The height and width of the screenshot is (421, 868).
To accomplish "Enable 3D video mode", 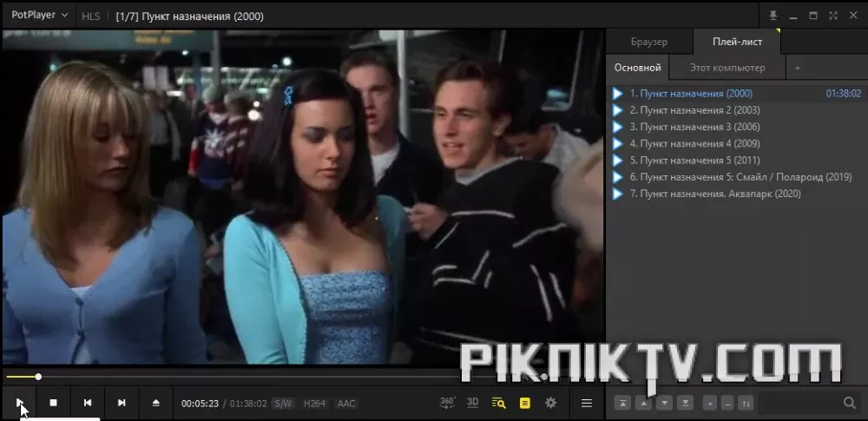I will [x=473, y=403].
